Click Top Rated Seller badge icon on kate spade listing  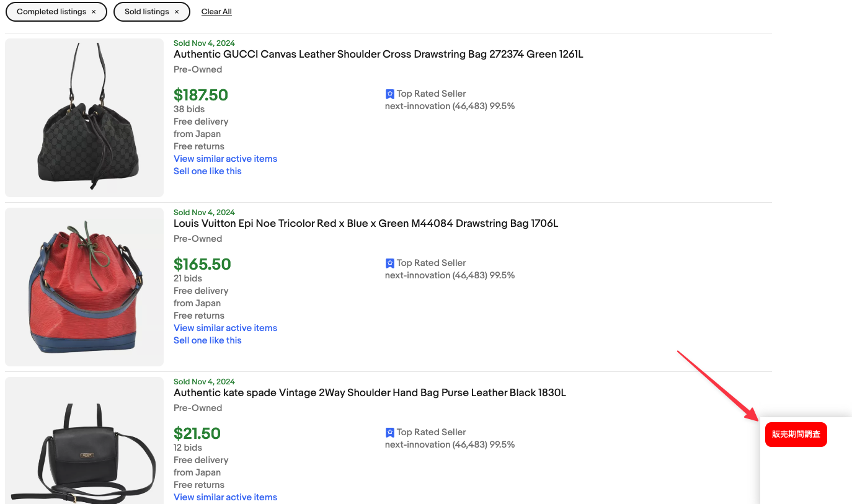390,433
